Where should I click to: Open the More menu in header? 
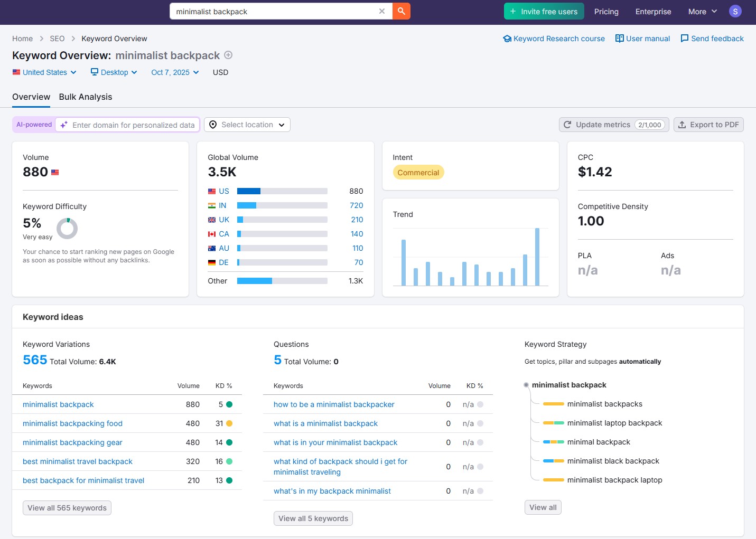[x=702, y=12]
